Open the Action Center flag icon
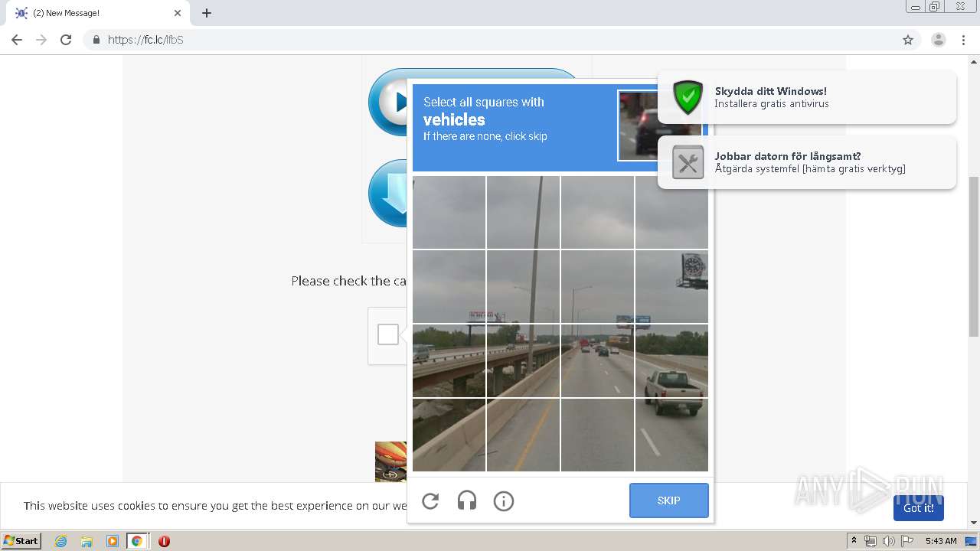Viewport: 980px width, 551px height. [x=907, y=541]
